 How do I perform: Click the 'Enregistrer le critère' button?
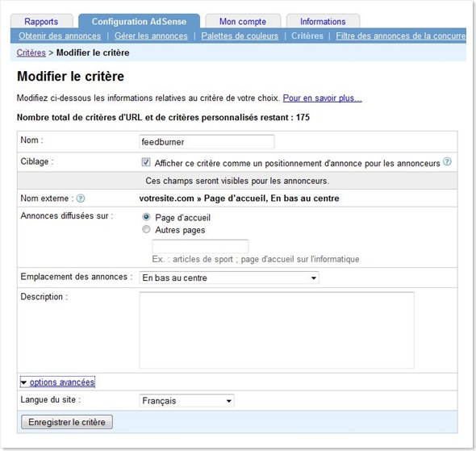pyautogui.click(x=67, y=422)
